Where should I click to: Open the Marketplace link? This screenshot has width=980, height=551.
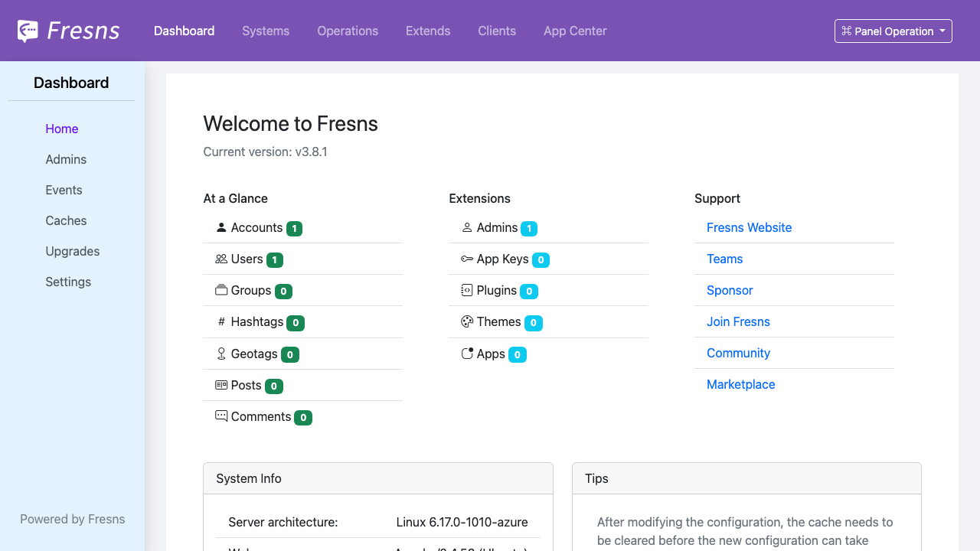740,384
